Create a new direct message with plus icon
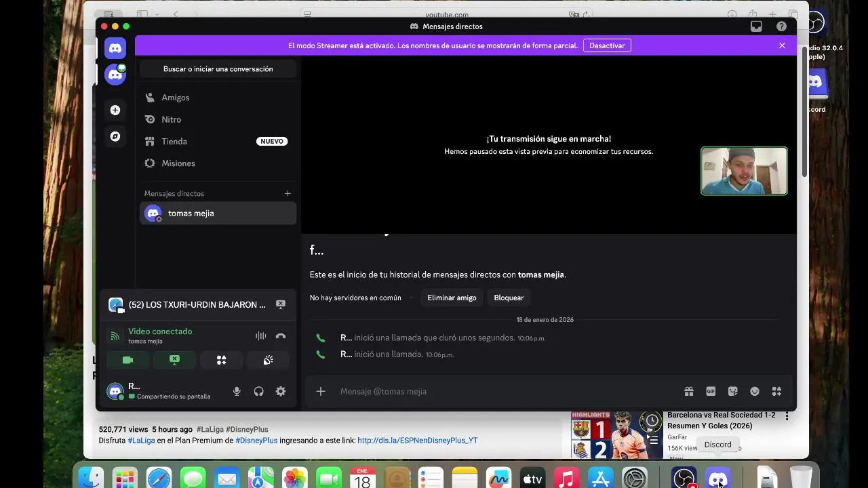This screenshot has height=488, width=868. [x=288, y=193]
